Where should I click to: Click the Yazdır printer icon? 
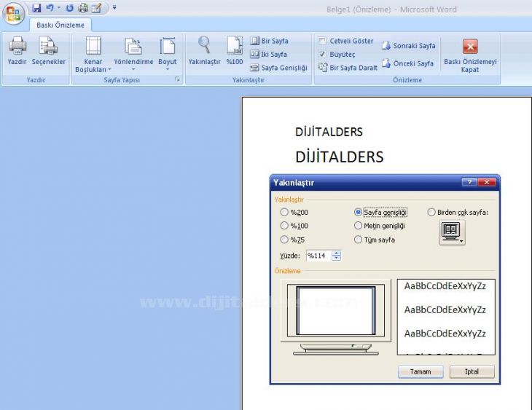(x=17, y=51)
